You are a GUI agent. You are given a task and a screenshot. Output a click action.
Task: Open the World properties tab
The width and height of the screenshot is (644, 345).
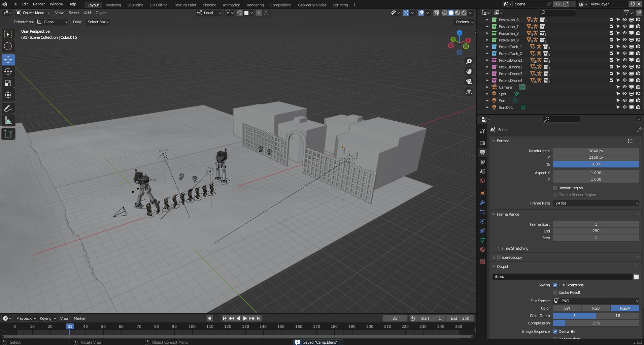pos(482,181)
